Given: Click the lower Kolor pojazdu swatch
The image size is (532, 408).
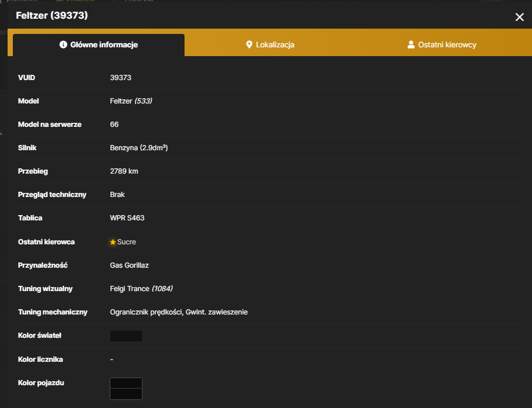Looking at the screenshot, I should click(x=126, y=394).
